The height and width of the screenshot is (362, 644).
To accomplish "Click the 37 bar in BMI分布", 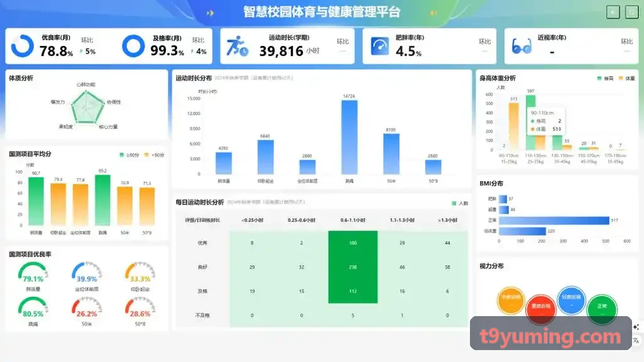I will pos(503,199).
